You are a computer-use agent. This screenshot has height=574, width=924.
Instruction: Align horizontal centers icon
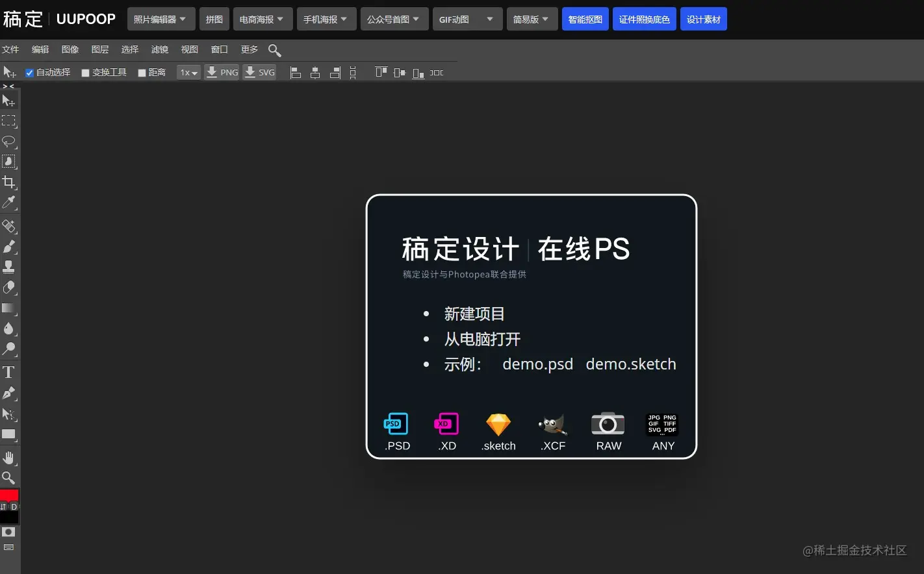pos(315,73)
